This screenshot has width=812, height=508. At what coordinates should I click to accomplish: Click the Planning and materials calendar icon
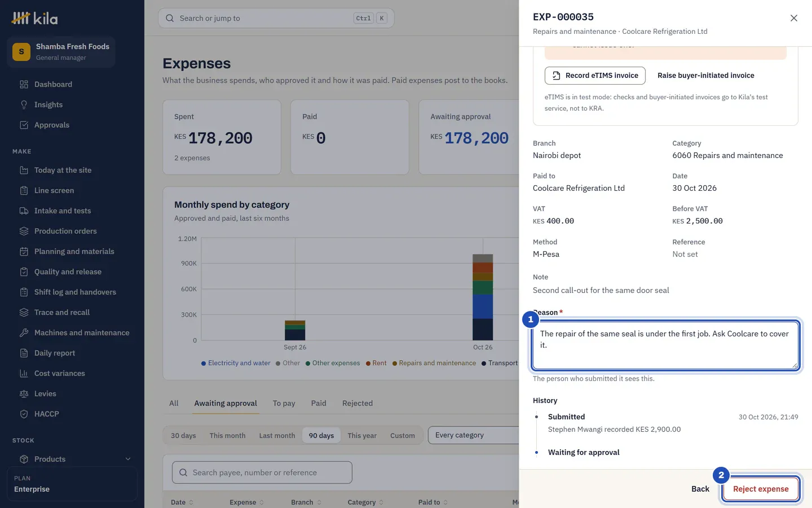24,251
